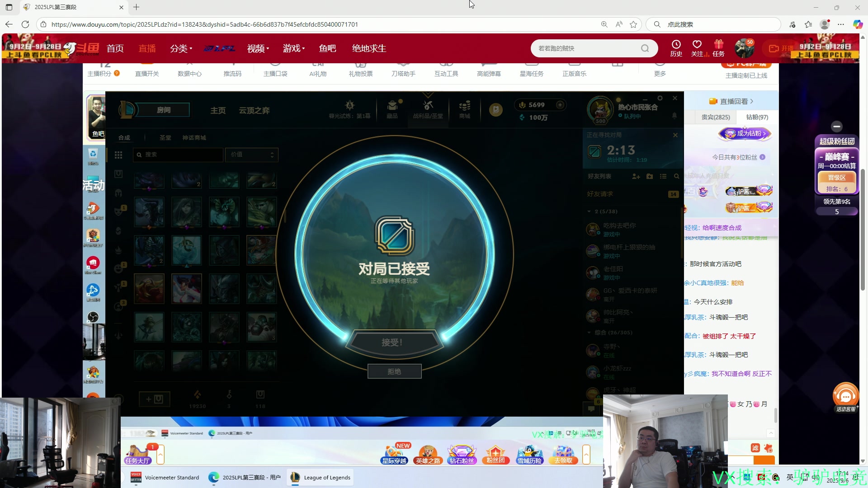Open the 分类 dropdown in Douyu nav
This screenshot has width=868, height=488.
181,48
